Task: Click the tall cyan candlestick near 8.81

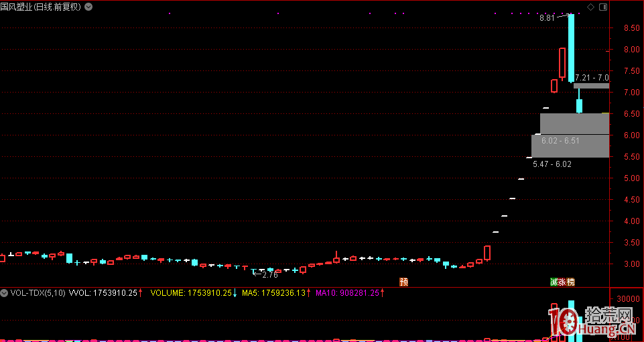Action: pos(571,47)
